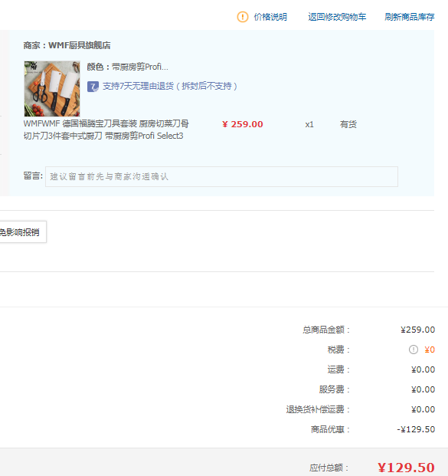Open the 价格说明 price explanation link
Viewport: 448px width, 476px height.
pos(270,17)
